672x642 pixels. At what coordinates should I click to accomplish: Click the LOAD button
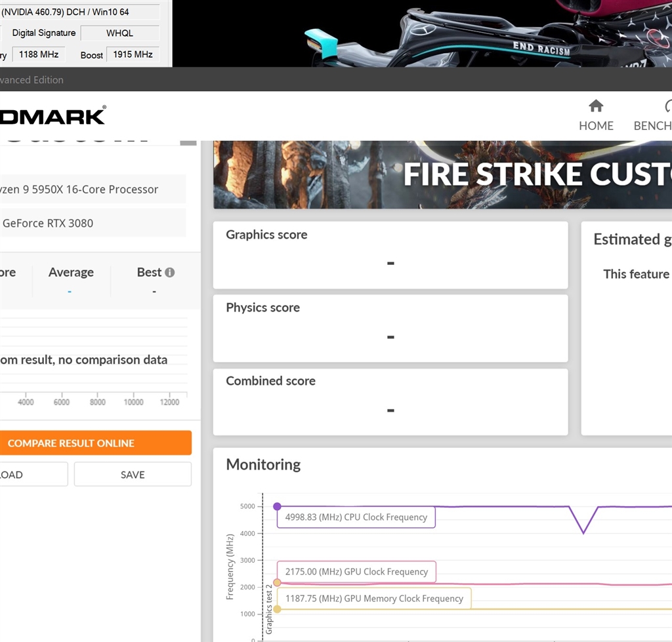click(x=33, y=475)
